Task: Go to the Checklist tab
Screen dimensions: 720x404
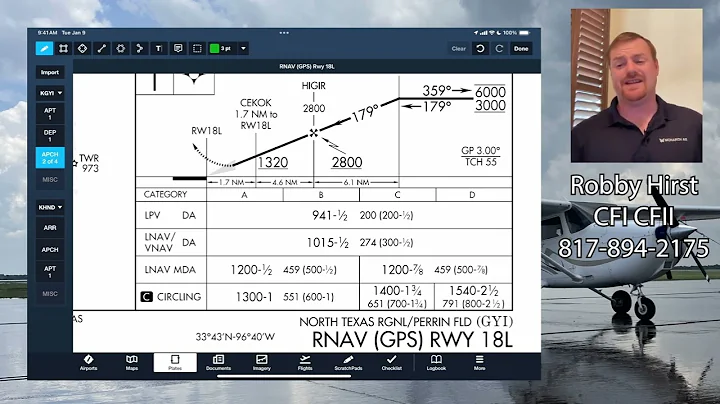Action: (392, 362)
